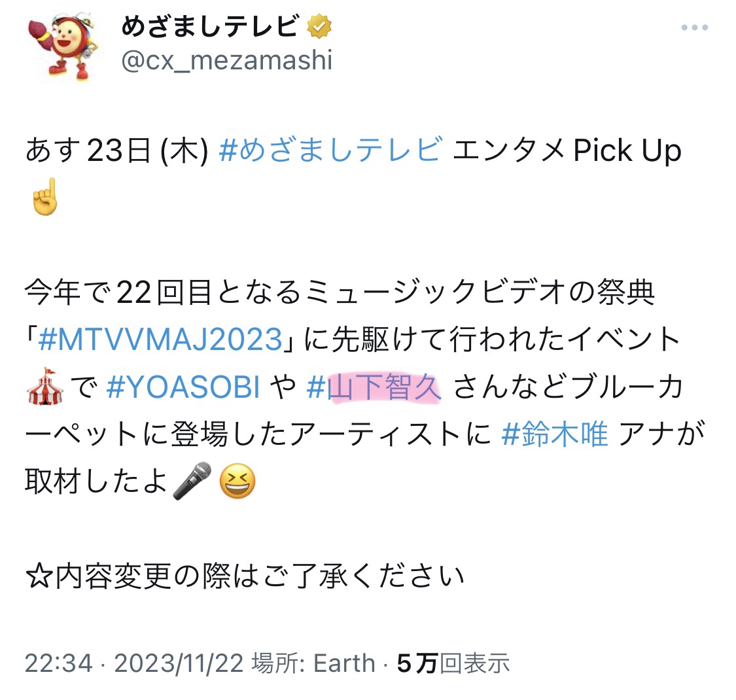Open the highlighted #山下智久 hashtag
This screenshot has width=736, height=700.
click(374, 387)
